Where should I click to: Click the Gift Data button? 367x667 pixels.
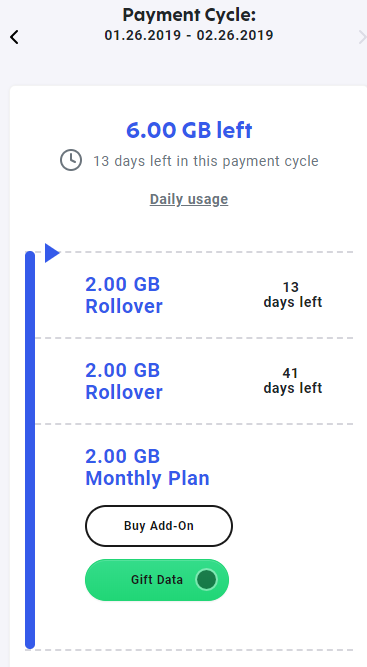pyautogui.click(x=157, y=580)
